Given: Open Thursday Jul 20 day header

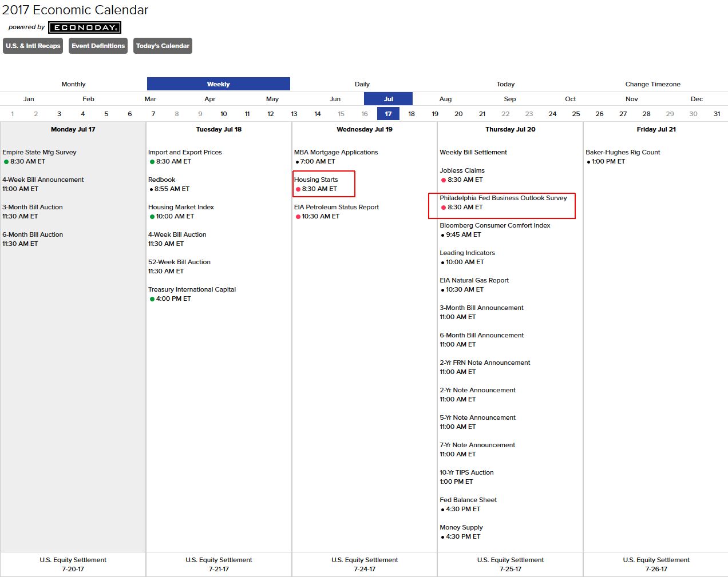Looking at the screenshot, I should tap(511, 129).
